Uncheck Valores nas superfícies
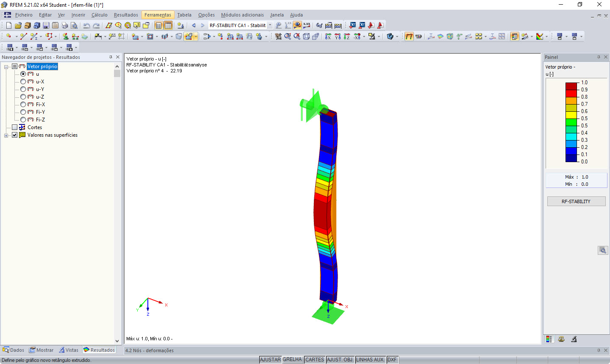 click(x=15, y=135)
